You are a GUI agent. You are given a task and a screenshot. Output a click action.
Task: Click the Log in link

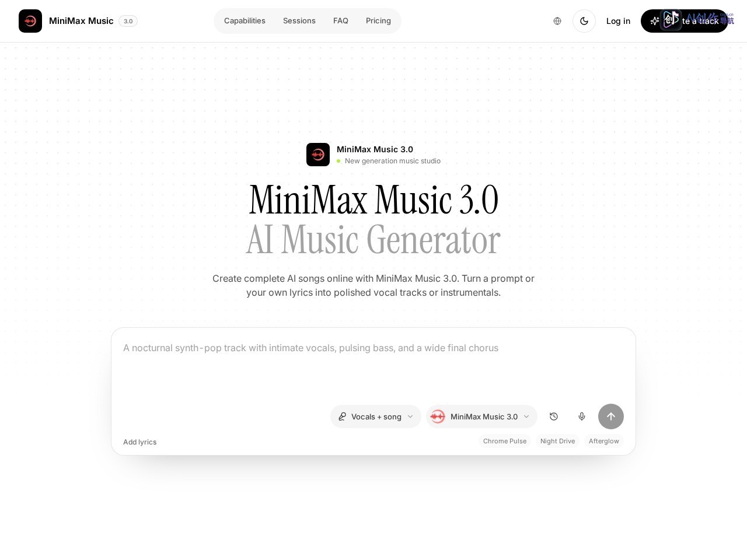click(x=618, y=21)
